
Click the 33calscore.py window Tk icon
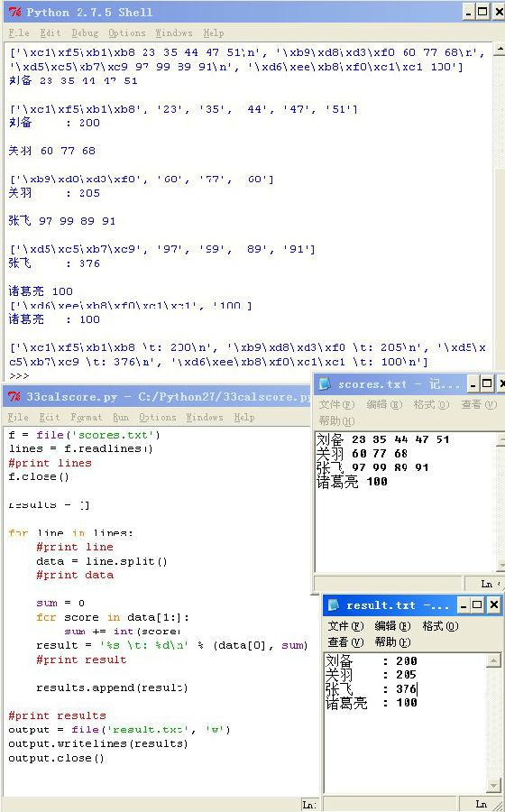15,397
